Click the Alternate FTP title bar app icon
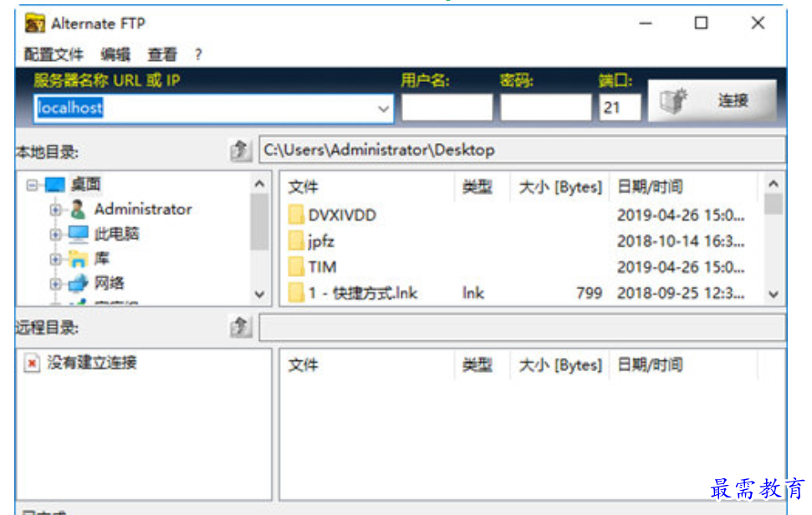Image resolution: width=812 pixels, height=515 pixels. pos(34,23)
